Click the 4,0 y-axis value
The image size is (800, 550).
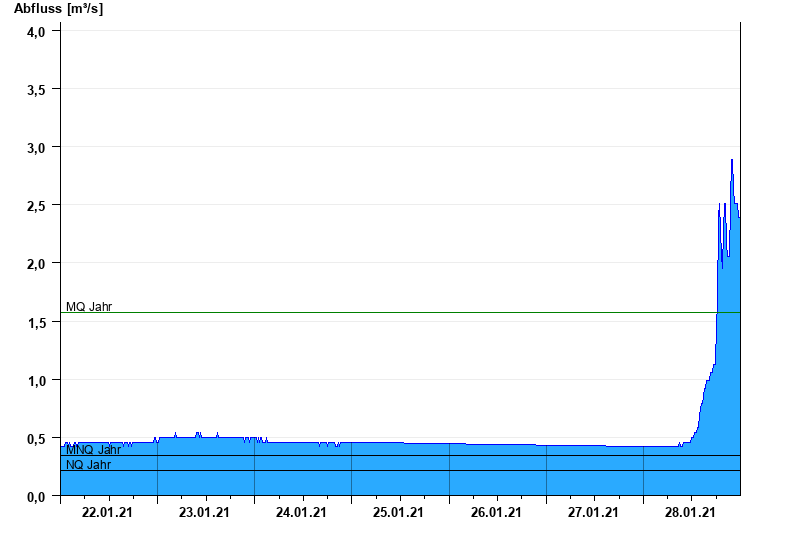tap(37, 31)
